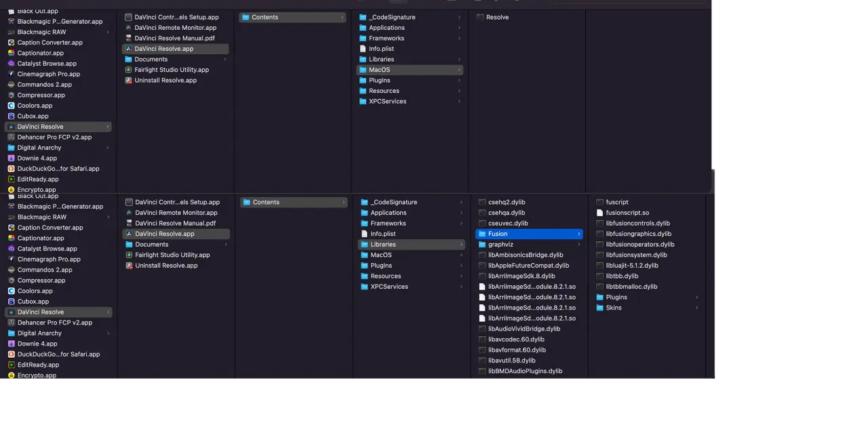
Task: Click DaVinci Resolve folder chevron, lower window
Action: (108, 312)
